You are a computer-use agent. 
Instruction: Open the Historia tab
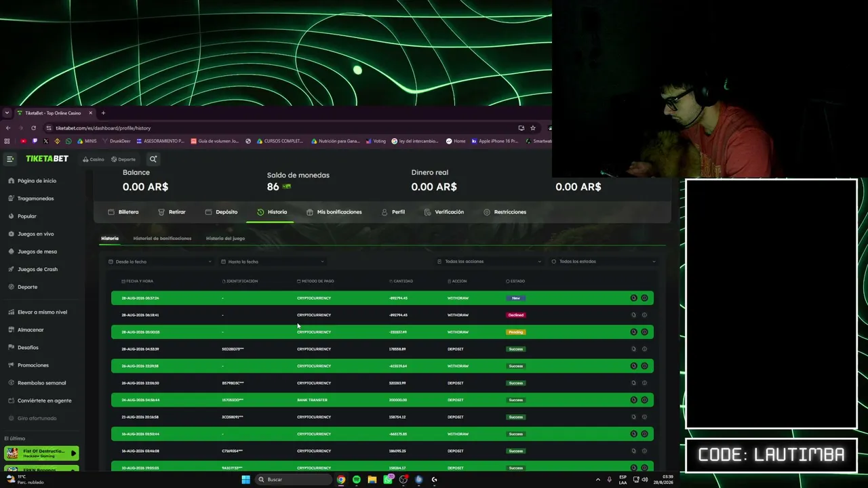tap(272, 212)
